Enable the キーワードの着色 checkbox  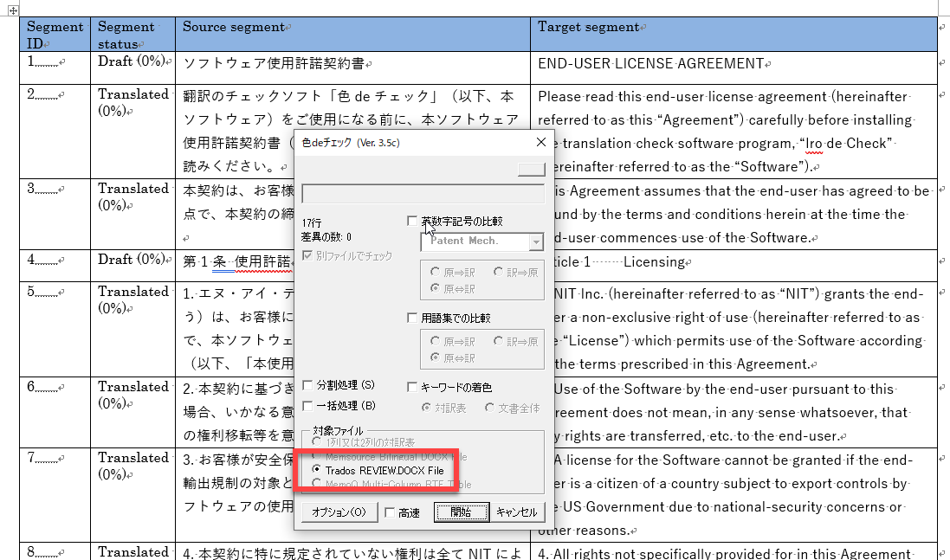pos(413,388)
